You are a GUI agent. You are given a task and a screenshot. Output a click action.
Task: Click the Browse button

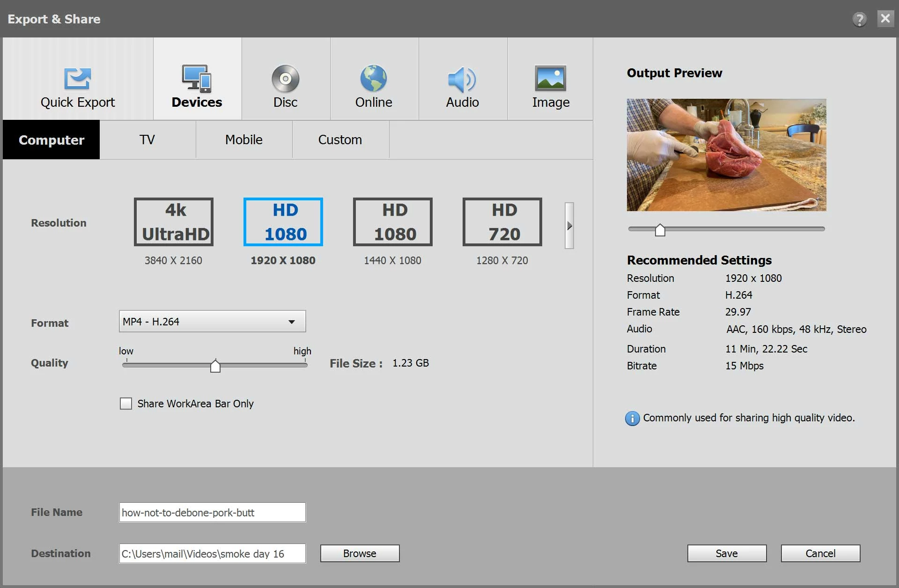360,553
